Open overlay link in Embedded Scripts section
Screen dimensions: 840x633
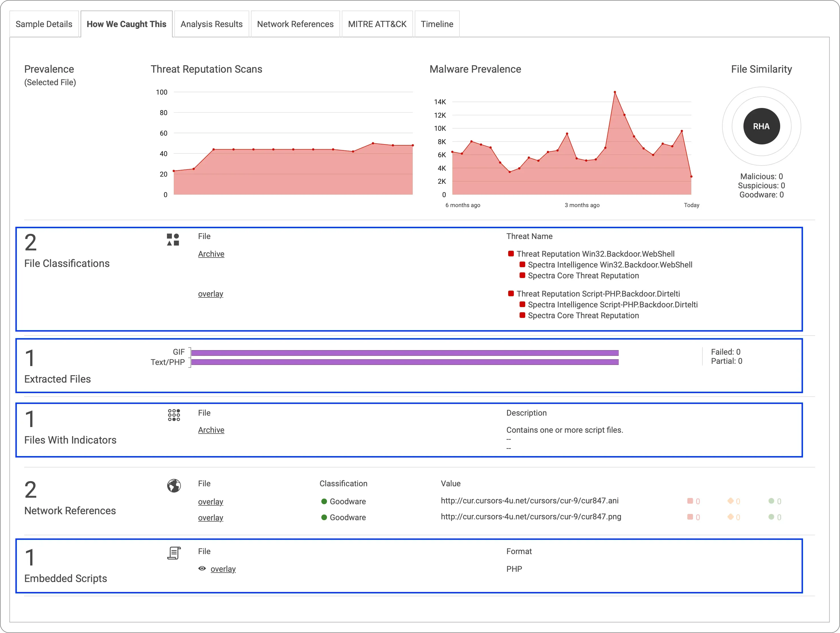(223, 569)
